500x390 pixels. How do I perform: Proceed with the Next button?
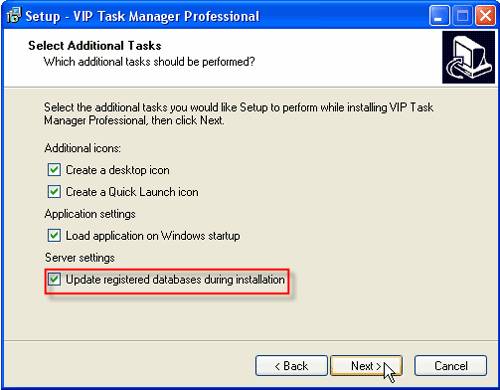pos(366,366)
